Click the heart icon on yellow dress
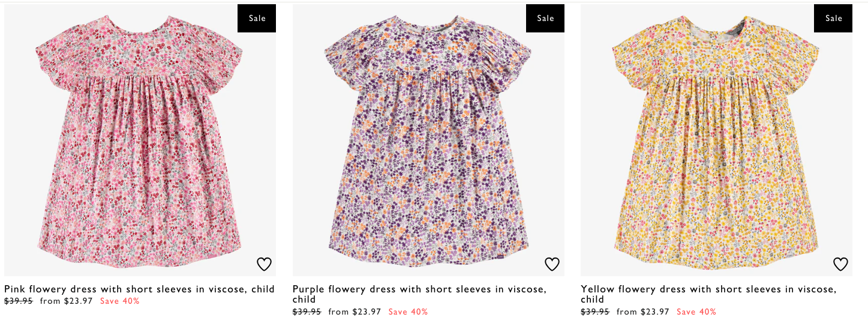The image size is (868, 323). [840, 264]
